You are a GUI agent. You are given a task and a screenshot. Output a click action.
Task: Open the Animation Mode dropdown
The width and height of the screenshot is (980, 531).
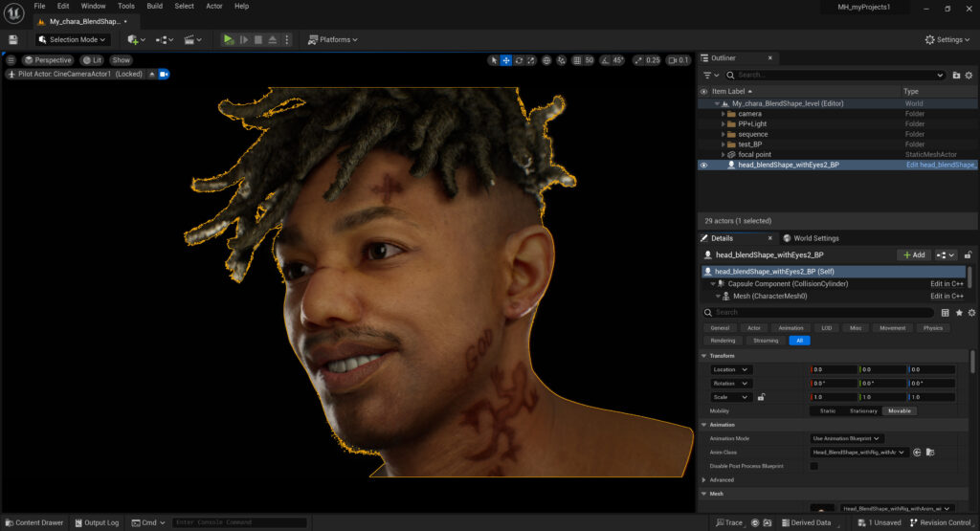click(x=847, y=438)
